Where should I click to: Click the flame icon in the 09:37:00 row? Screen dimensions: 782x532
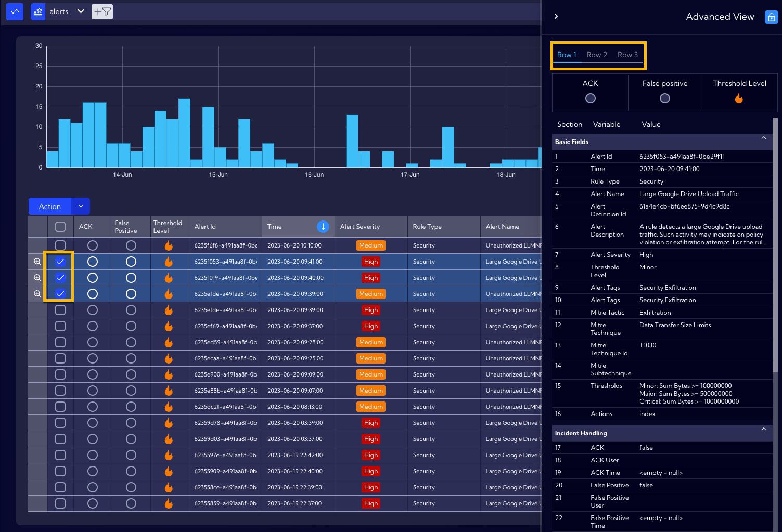tap(169, 326)
